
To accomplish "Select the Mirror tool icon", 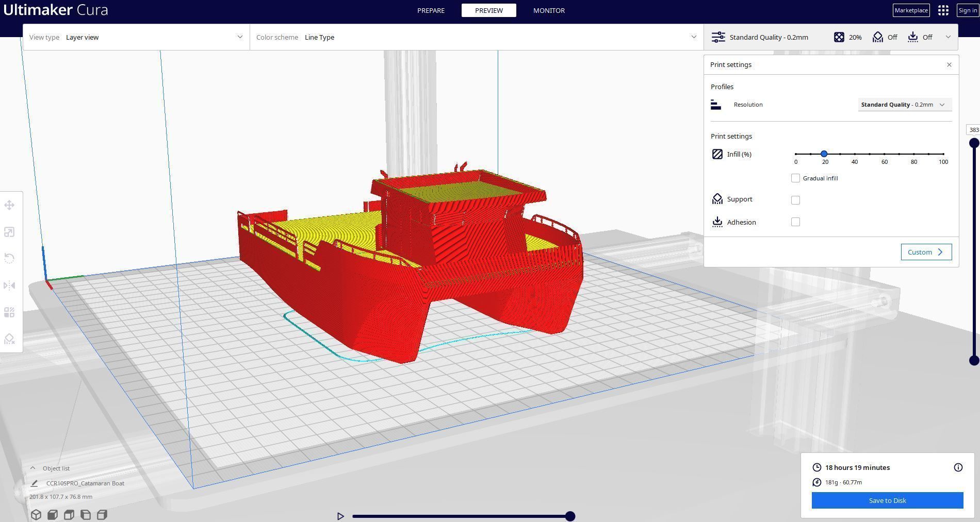I will tap(9, 285).
